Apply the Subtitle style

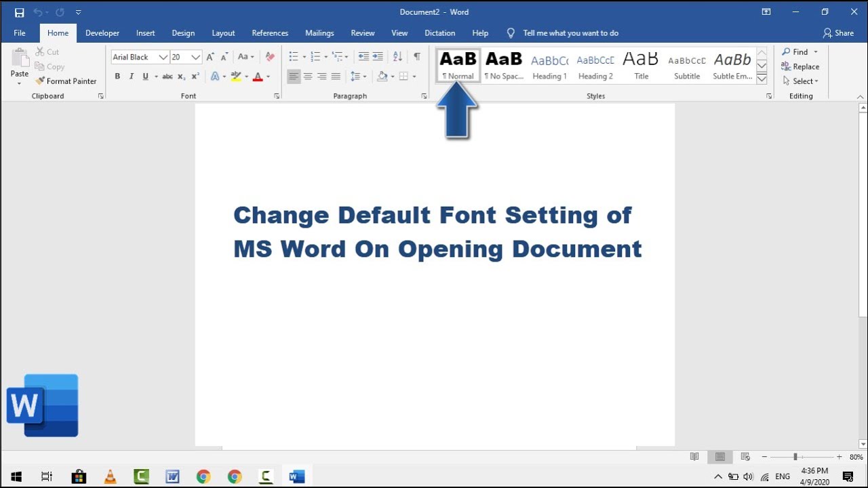click(687, 66)
